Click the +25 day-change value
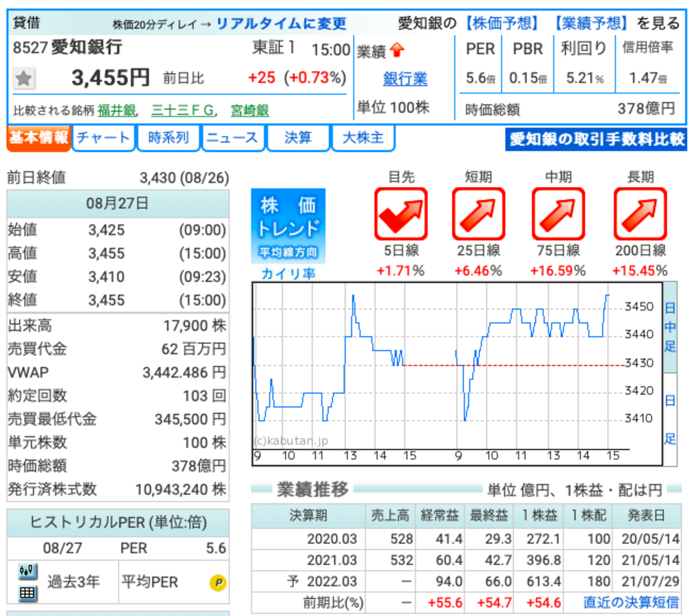 262,78
